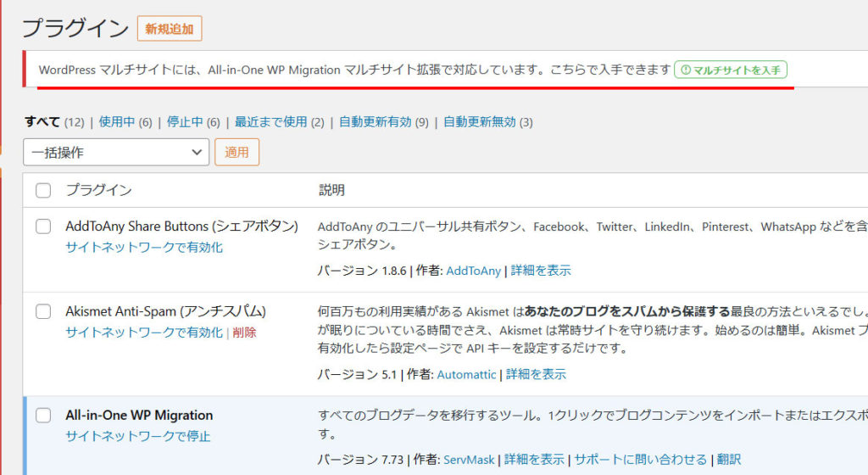Check the Akismet Anti-Spam checkbox
This screenshot has width=868, height=475.
(43, 311)
